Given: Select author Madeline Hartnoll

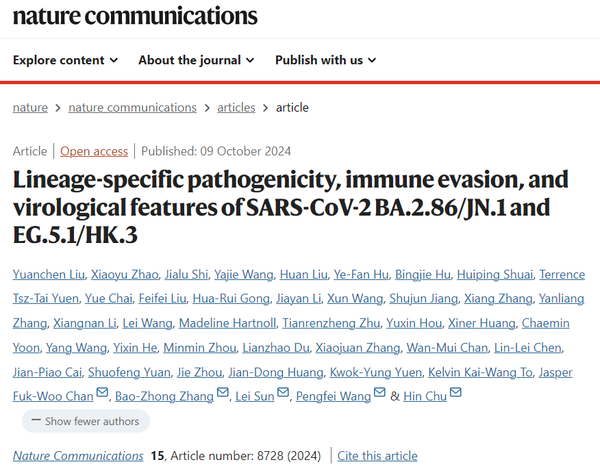Looking at the screenshot, I should coord(227,323).
